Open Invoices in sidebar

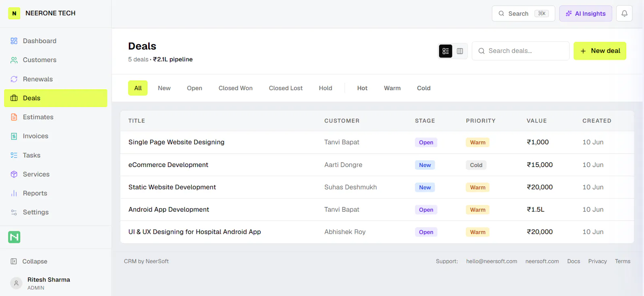click(56, 136)
